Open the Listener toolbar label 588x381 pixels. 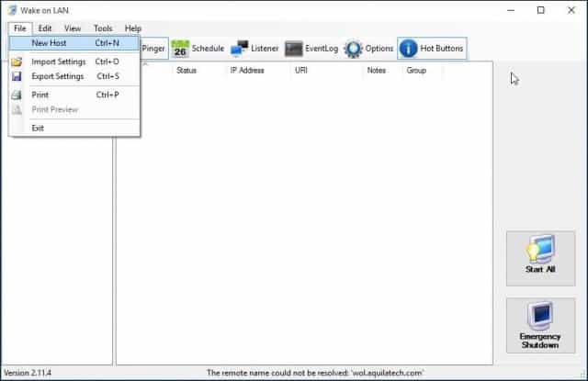[265, 49]
